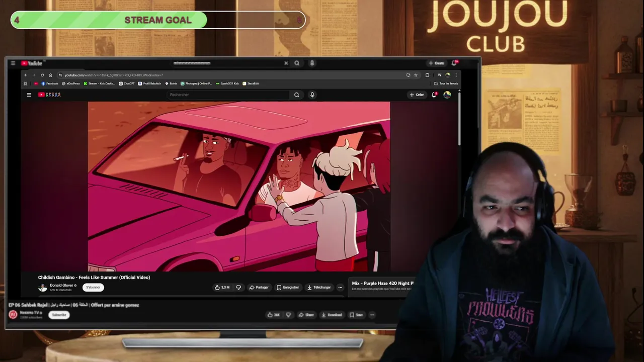644x362 pixels.
Task: Dislike the Nessma TV video
Action: click(x=288, y=315)
